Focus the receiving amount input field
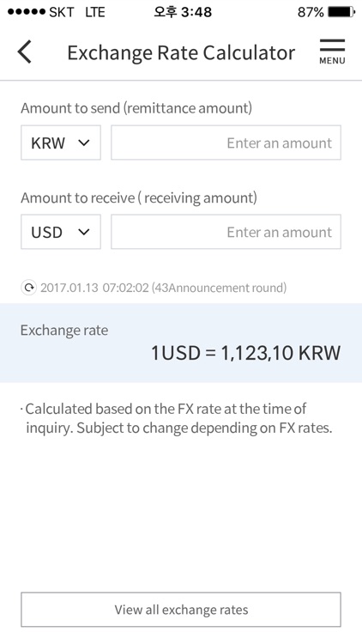Image resolution: width=362 pixels, height=644 pixels. 226,232
